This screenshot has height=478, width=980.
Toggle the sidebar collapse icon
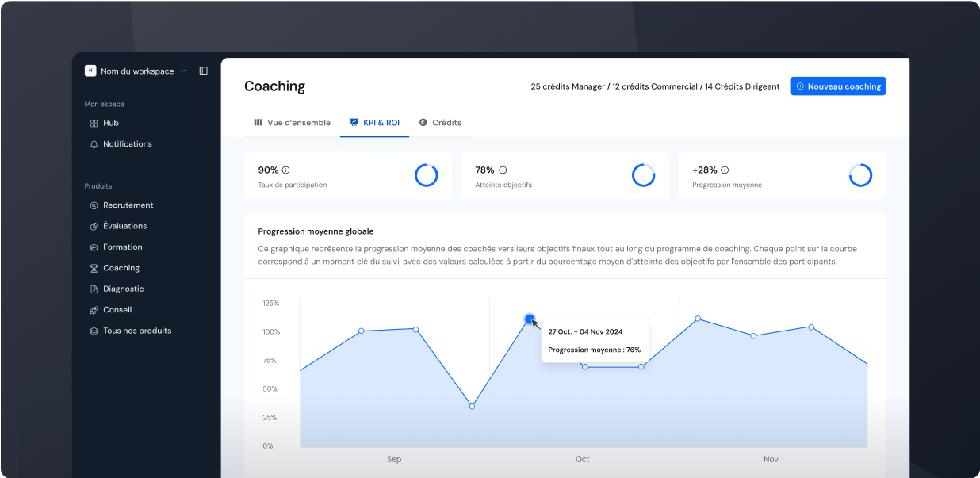[x=204, y=71]
